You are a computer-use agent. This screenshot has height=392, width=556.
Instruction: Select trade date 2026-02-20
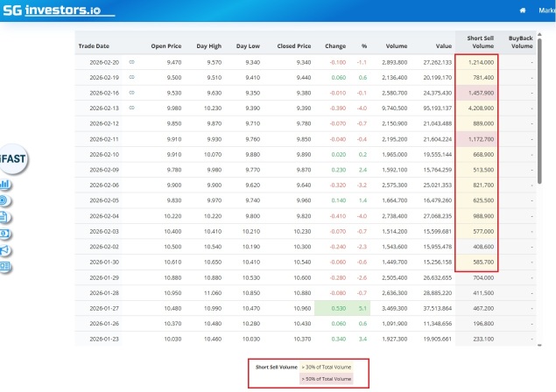pyautogui.click(x=104, y=62)
